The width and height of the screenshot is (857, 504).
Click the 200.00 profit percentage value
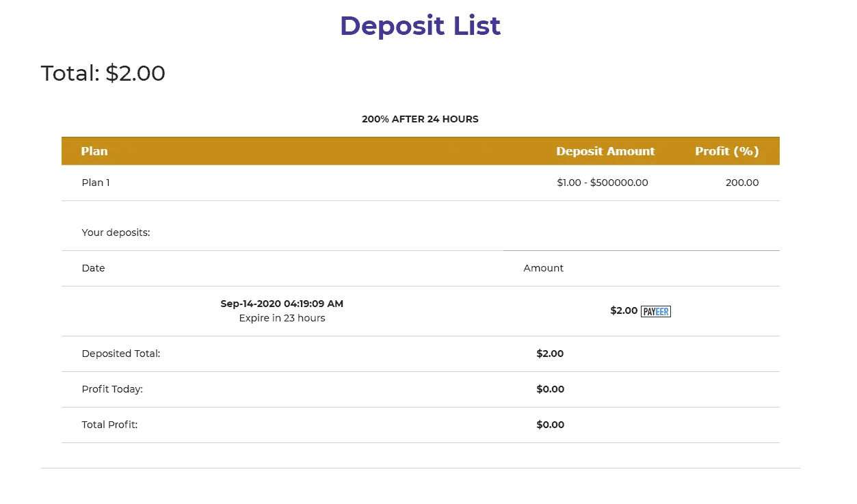click(x=742, y=183)
